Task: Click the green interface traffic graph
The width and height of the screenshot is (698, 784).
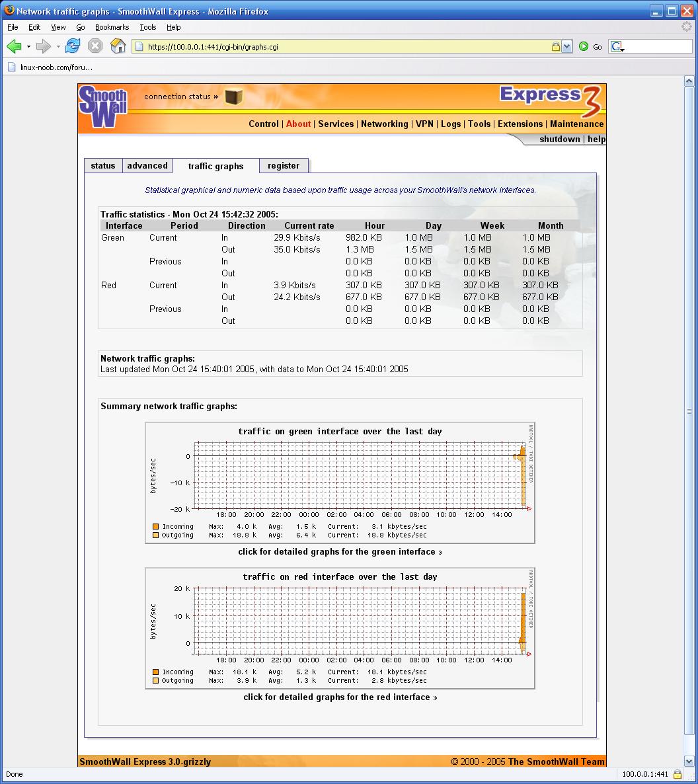Action: (x=340, y=483)
